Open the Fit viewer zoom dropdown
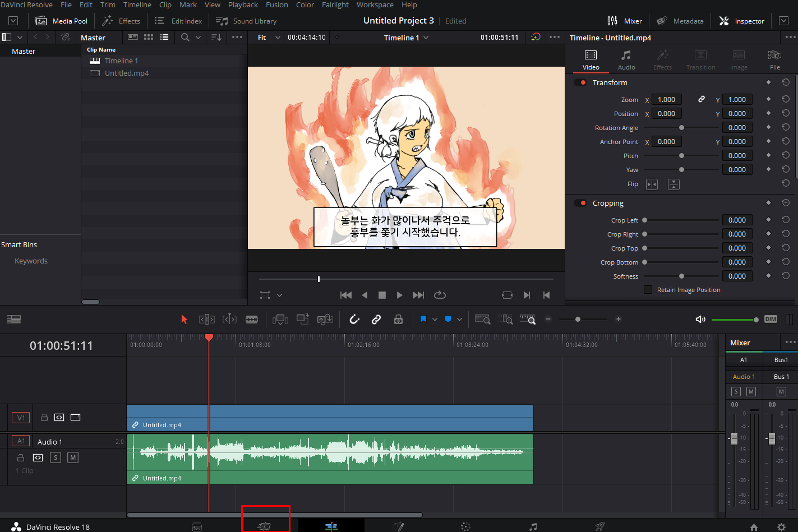The width and height of the screenshot is (798, 532). pyautogui.click(x=269, y=38)
